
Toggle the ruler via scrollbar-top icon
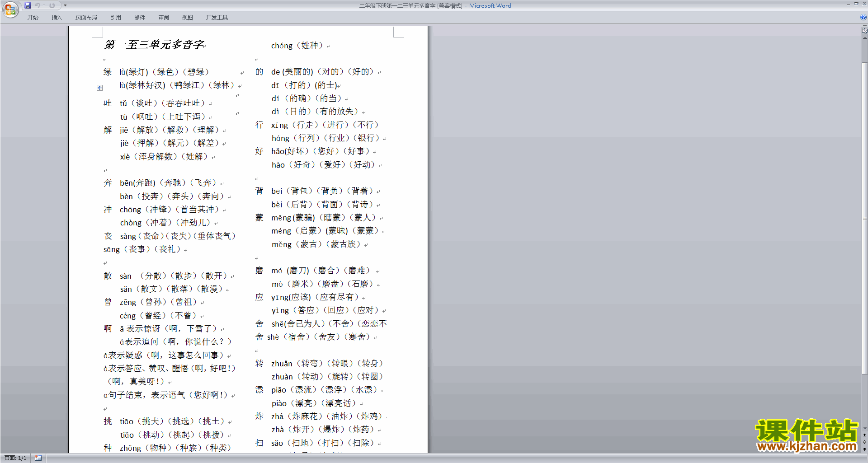(x=864, y=30)
